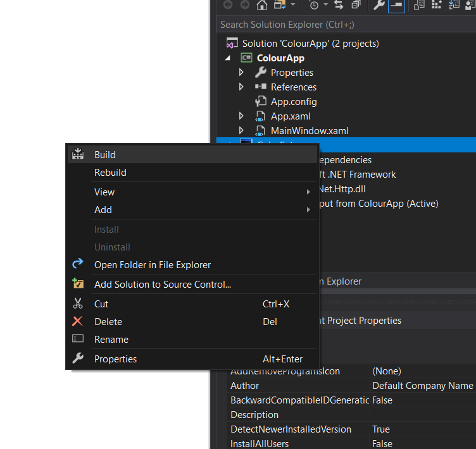Viewport: 476px width, 449px height.
Task: Click the Switch Views icon next to Home
Action: point(280,4)
